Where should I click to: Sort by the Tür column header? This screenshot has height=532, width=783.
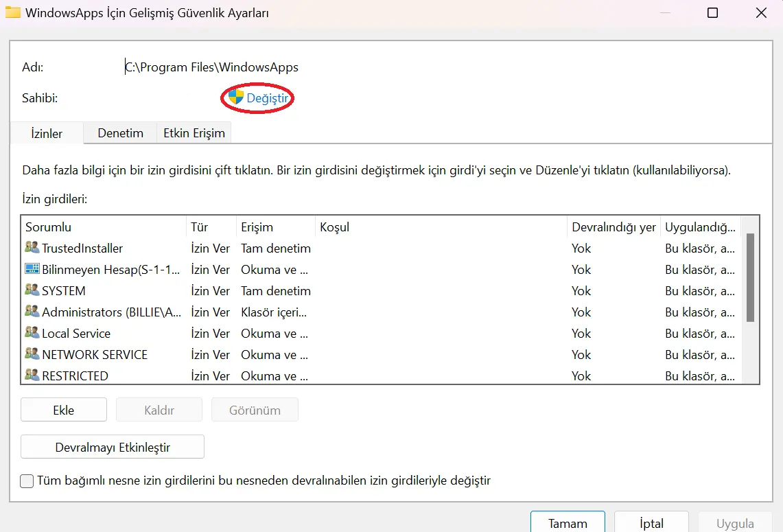pos(211,227)
